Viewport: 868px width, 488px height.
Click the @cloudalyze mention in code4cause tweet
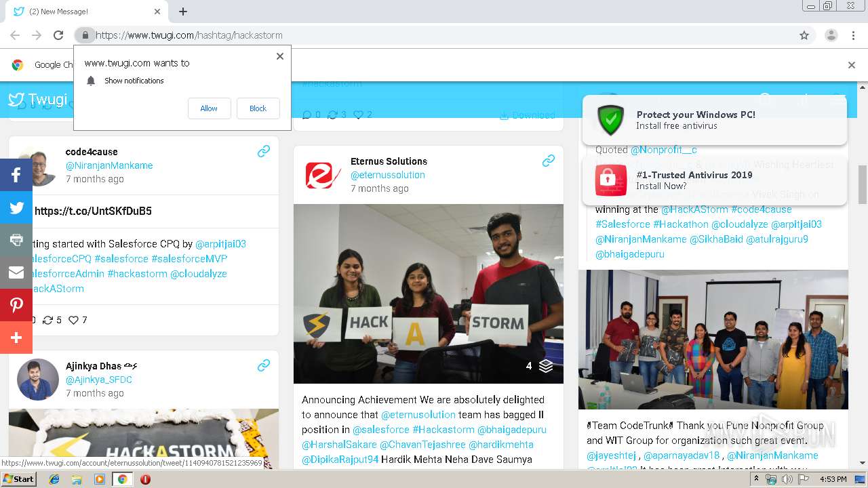[x=199, y=274]
